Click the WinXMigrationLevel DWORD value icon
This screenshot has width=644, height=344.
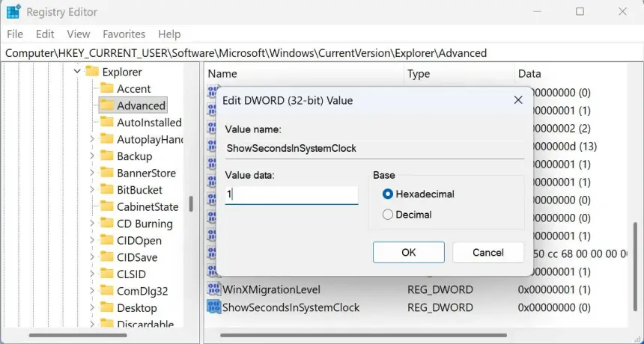click(213, 289)
